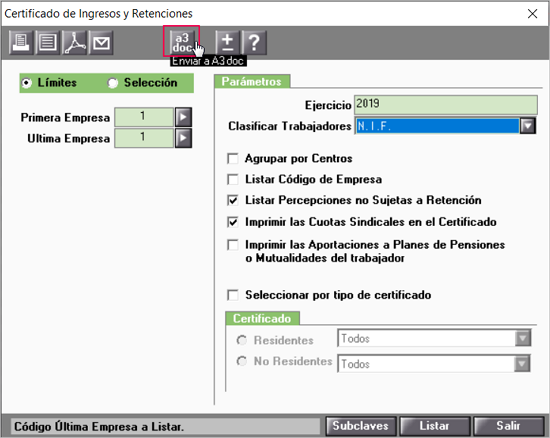
Task: Uncheck Imprimir las Cuotas Sindicales checkbox
Action: point(233,222)
